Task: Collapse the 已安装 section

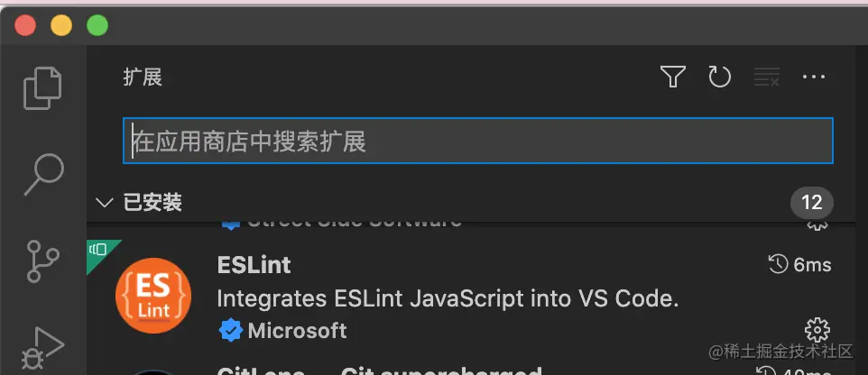Action: (x=105, y=203)
